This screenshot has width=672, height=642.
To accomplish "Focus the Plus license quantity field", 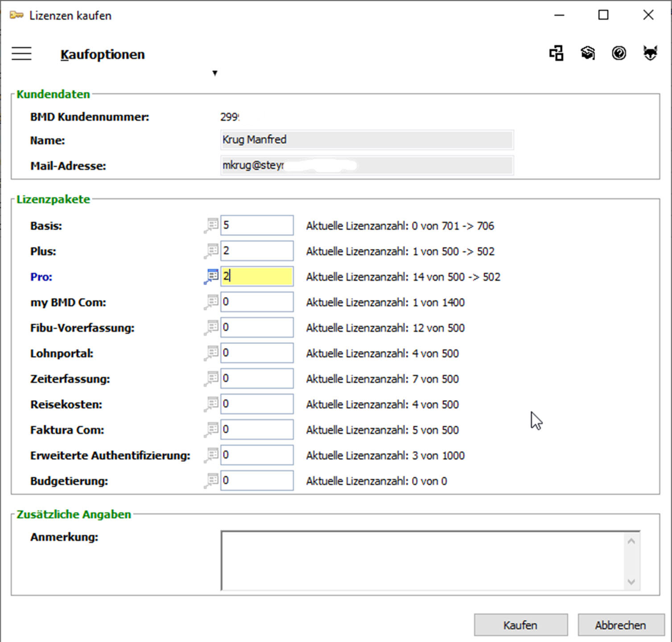I will click(257, 251).
